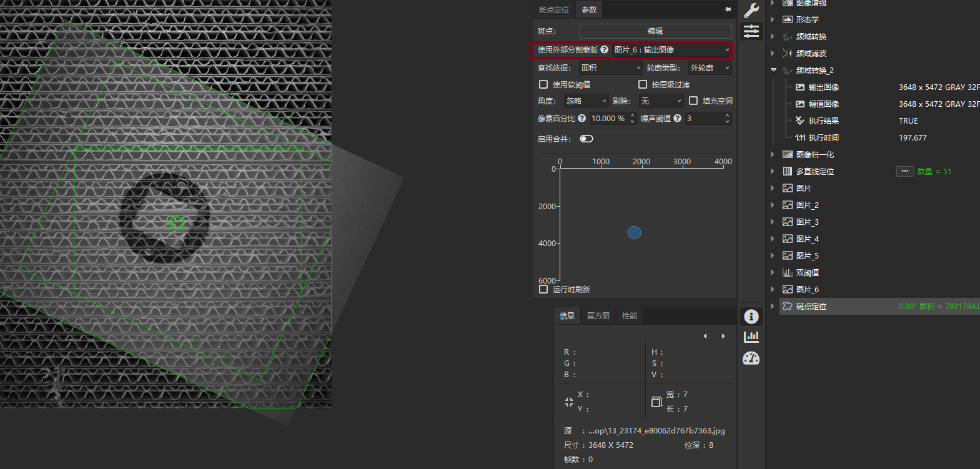Enable the 使用软阈值 checkbox
The height and width of the screenshot is (469, 980).
(x=543, y=84)
